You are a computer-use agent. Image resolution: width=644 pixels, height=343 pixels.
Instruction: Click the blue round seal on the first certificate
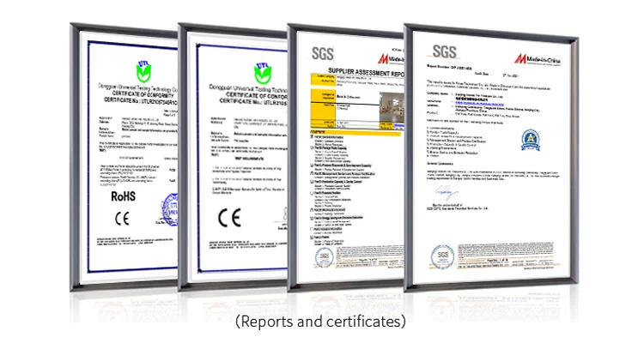tap(170, 209)
